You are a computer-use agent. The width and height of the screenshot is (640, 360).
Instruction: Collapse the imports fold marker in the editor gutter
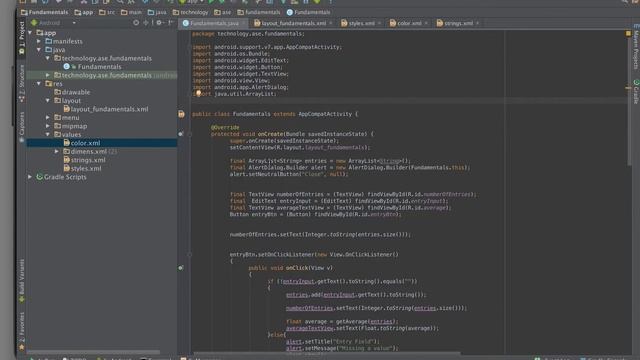[x=189, y=47]
